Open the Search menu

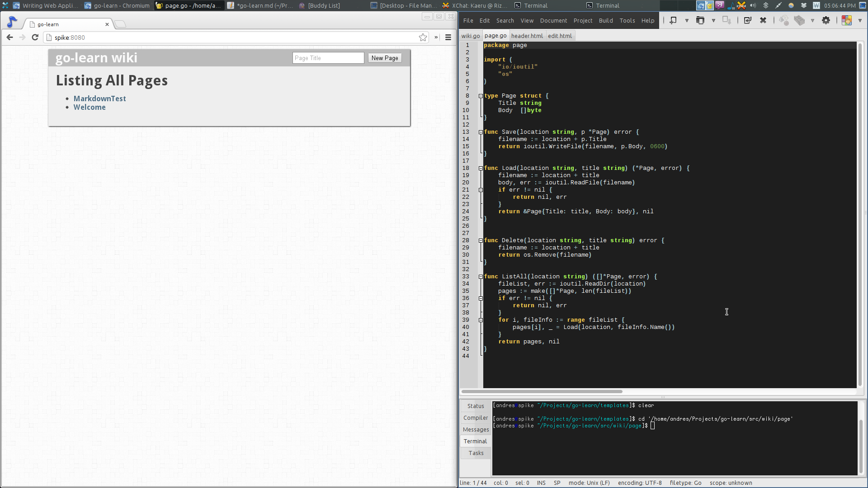pos(505,20)
